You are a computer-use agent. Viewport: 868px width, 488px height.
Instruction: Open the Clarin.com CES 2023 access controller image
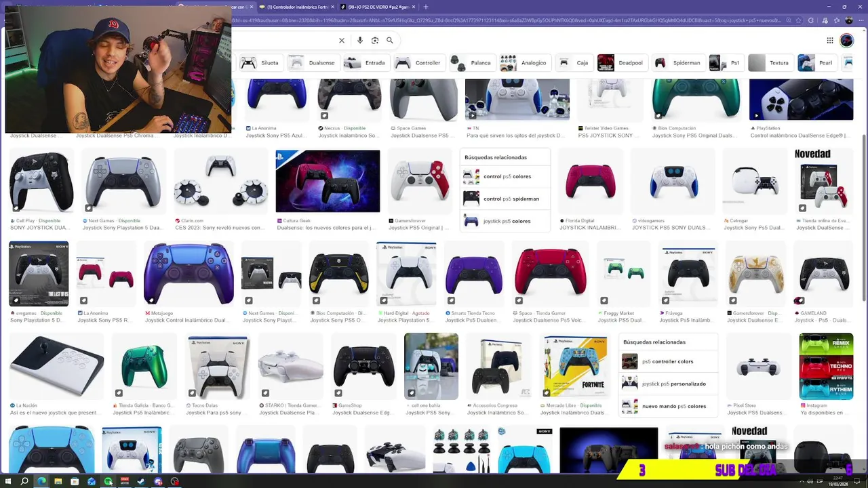[x=220, y=181]
